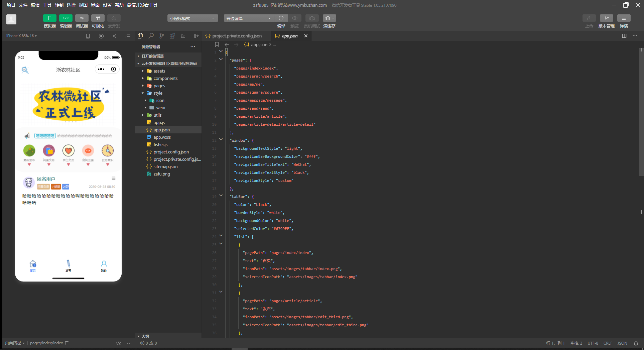Expand the components folder
Screen dimensions: 644x350
coord(165,79)
